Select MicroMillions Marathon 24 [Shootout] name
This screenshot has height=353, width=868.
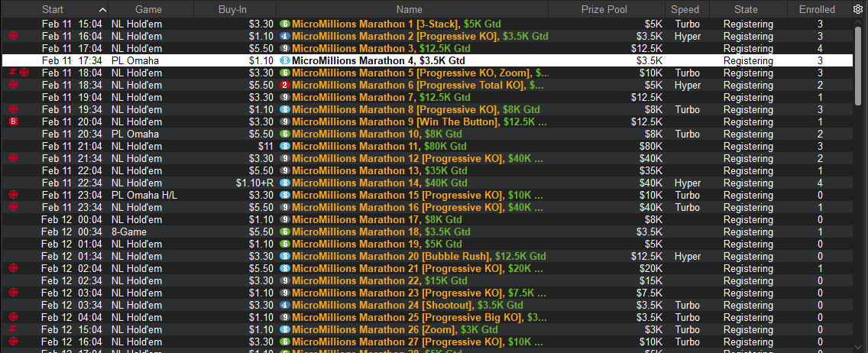(x=407, y=304)
